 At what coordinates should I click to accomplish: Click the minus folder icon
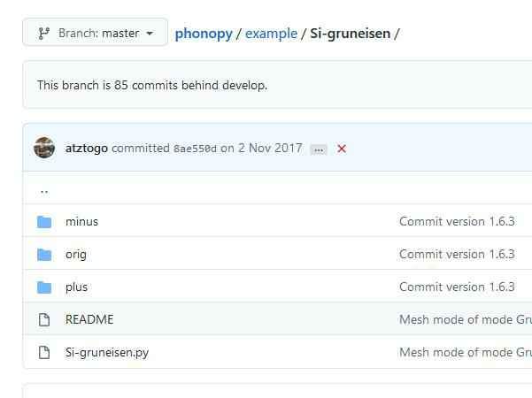tap(44, 222)
